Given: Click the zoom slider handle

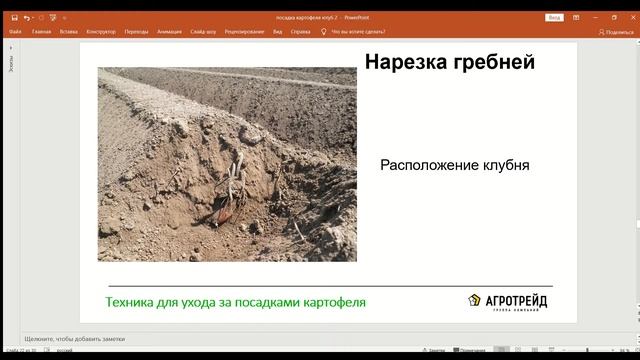Looking at the screenshot, I should [587, 350].
